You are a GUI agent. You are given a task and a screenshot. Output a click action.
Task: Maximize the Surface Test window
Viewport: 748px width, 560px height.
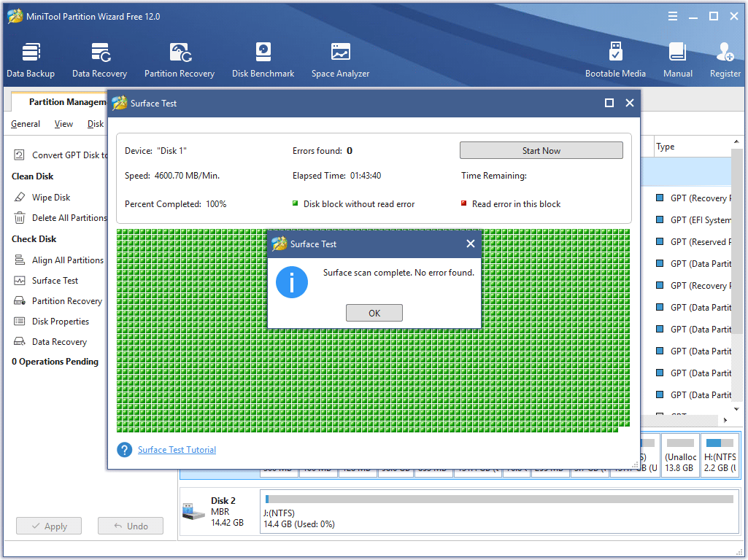609,103
